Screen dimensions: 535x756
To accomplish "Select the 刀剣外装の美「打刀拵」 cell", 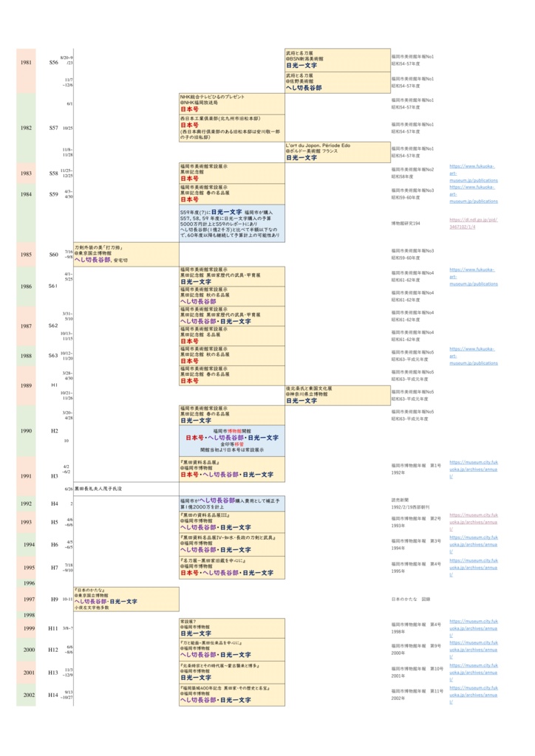I will point(126,254).
